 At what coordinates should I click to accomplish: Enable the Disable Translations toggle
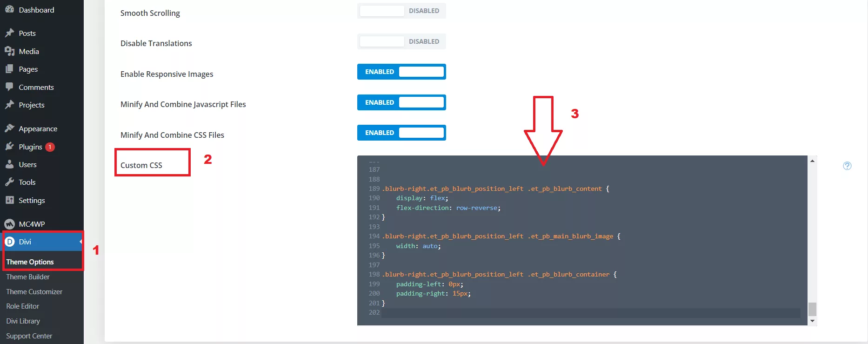(401, 41)
